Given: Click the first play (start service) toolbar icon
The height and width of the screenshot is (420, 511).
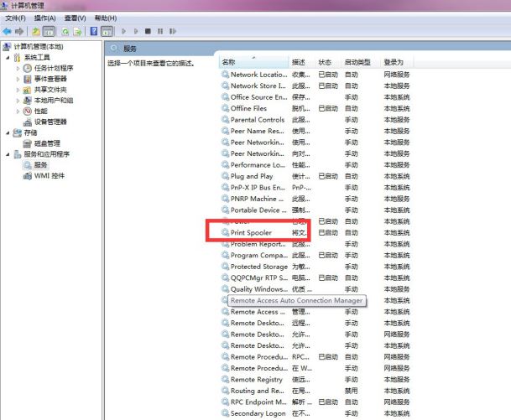Looking at the screenshot, I should pyautogui.click(x=123, y=31).
